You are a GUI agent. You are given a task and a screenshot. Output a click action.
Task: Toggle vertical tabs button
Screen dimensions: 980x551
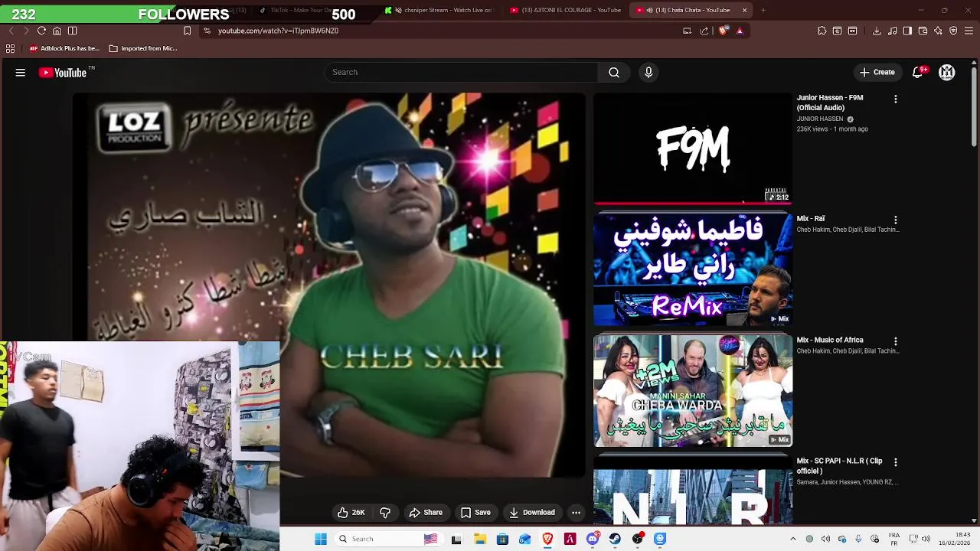click(72, 31)
